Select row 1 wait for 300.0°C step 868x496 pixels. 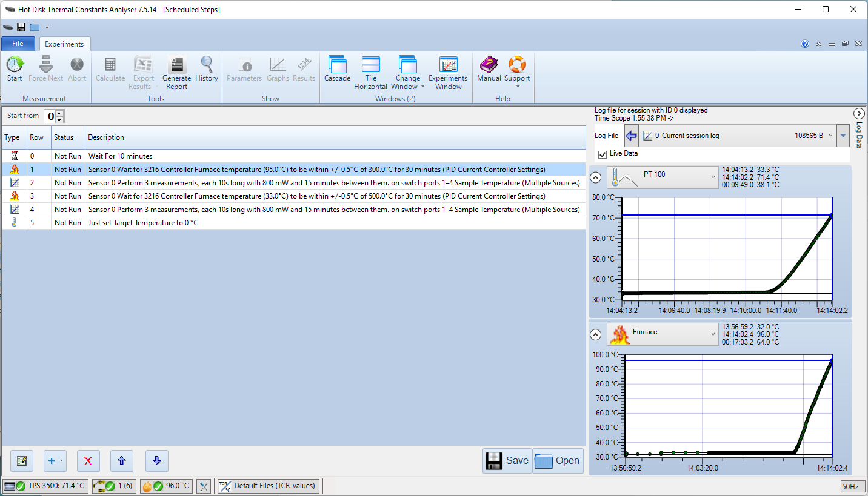(293, 170)
